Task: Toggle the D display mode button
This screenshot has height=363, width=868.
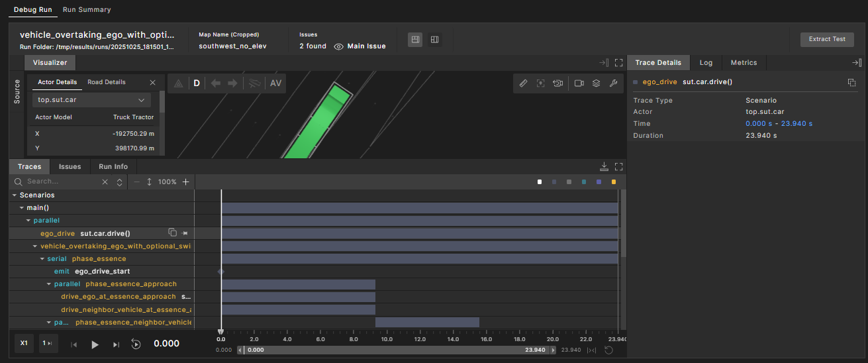Action: [197, 83]
